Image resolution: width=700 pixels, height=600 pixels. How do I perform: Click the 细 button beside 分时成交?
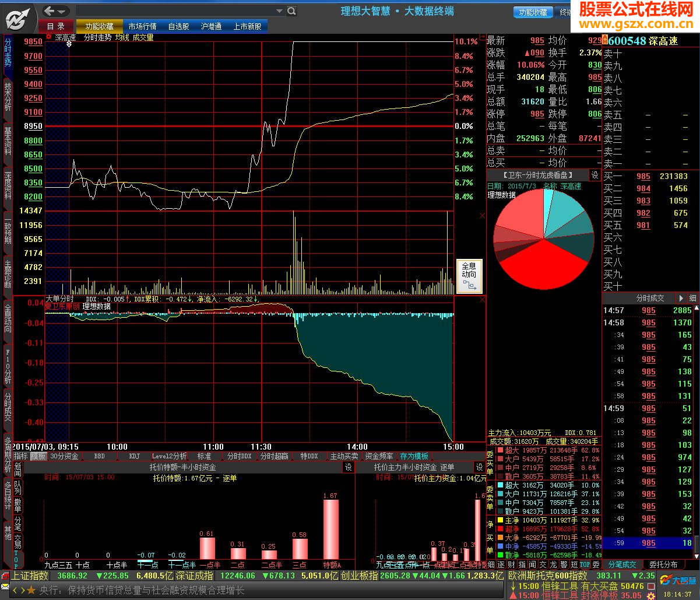(x=693, y=298)
